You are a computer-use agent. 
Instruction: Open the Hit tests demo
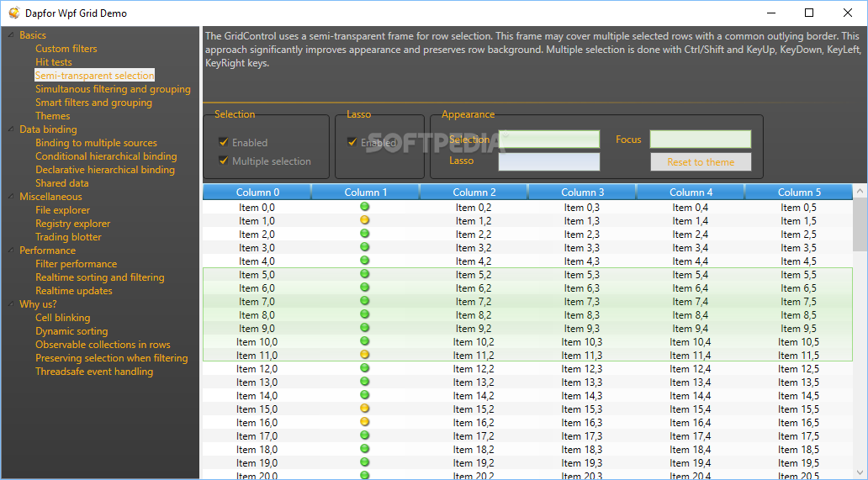point(54,62)
